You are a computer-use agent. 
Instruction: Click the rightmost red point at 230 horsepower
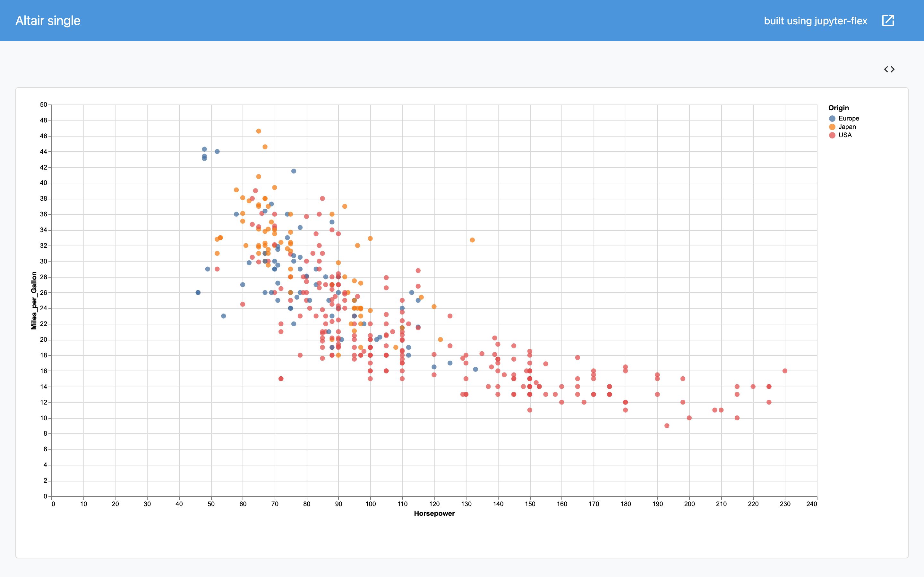[785, 371]
